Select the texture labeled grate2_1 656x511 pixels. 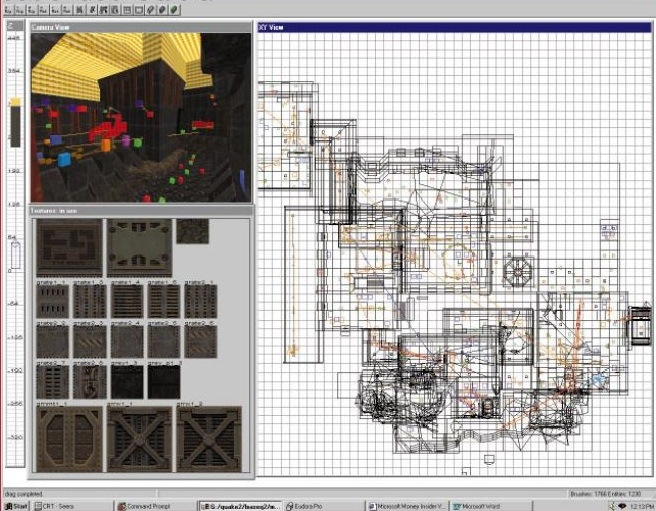click(x=201, y=301)
